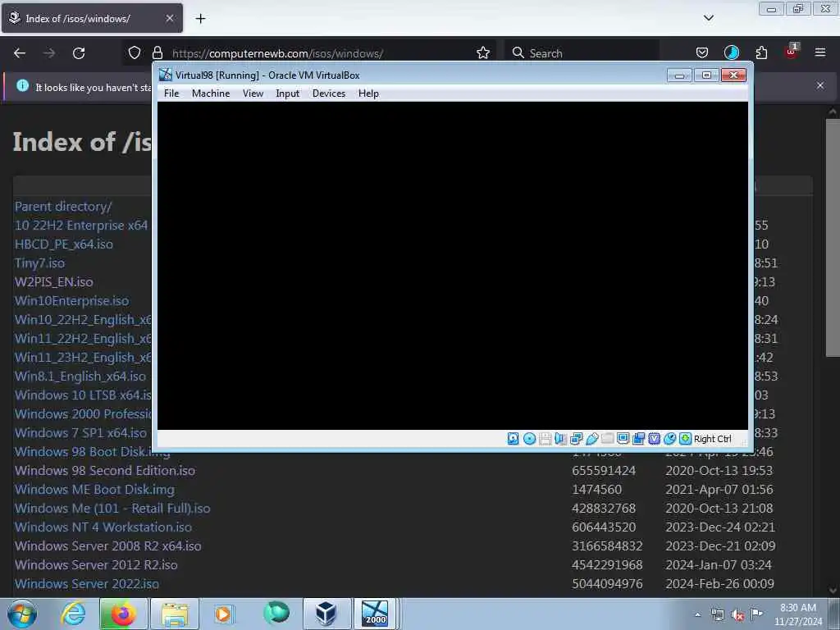This screenshot has width=840, height=630.
Task: Open Windows Explorer folder icon in taskbar
Action: (175, 614)
